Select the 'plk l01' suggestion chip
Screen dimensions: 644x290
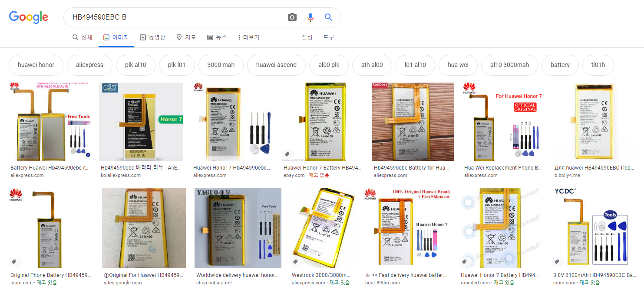click(x=177, y=65)
